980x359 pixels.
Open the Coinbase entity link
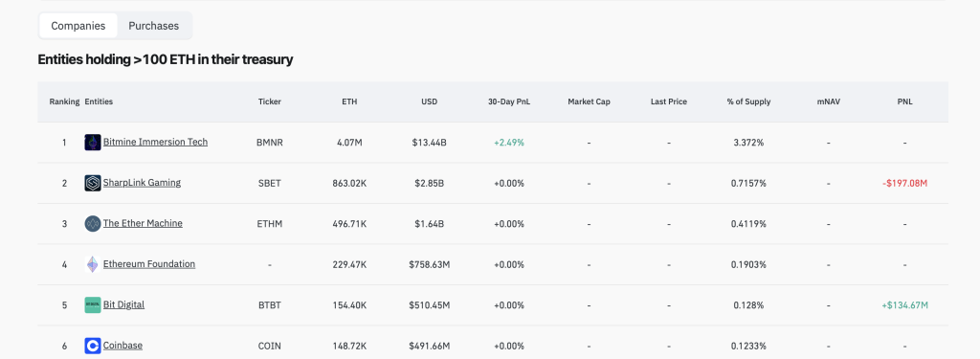coord(122,346)
